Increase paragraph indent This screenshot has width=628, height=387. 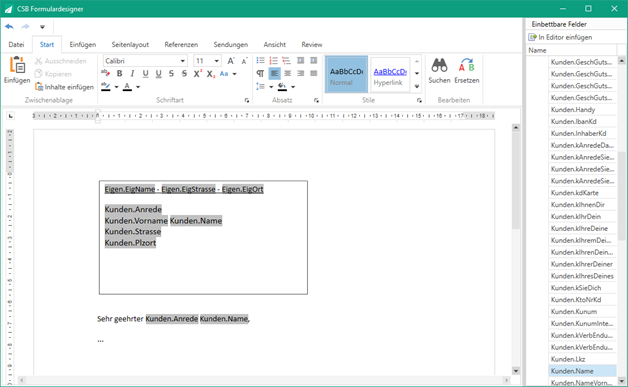[314, 60]
